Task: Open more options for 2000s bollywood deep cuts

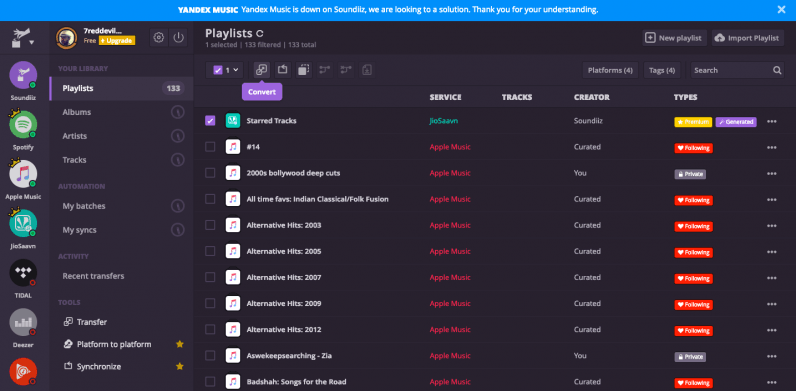Action: [x=772, y=174]
